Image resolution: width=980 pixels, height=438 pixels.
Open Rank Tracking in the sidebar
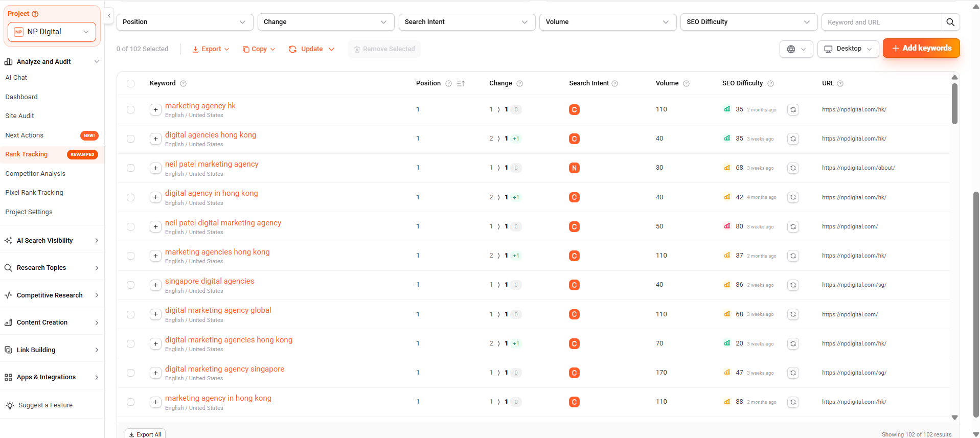(x=27, y=154)
